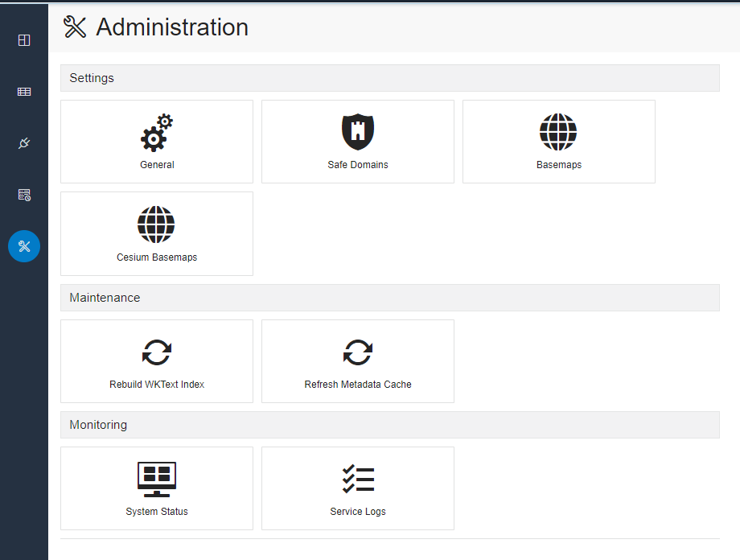Click the server schedule icon in sidebar
The height and width of the screenshot is (560, 740).
click(24, 195)
